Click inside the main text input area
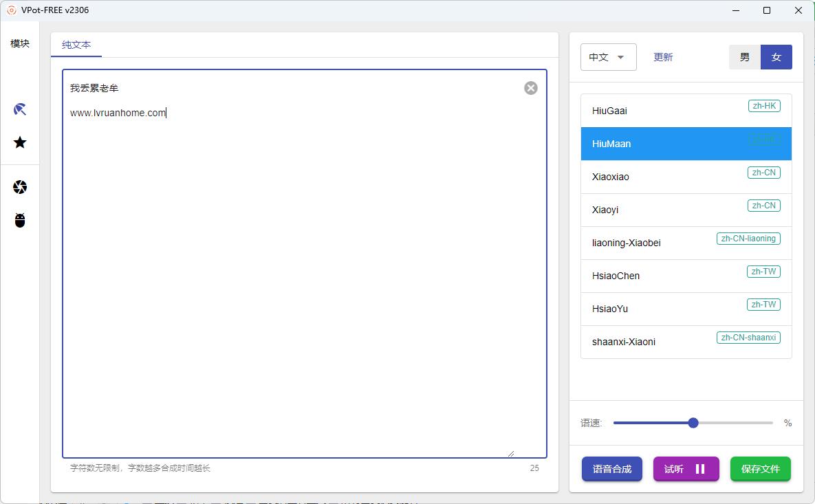 click(304, 275)
